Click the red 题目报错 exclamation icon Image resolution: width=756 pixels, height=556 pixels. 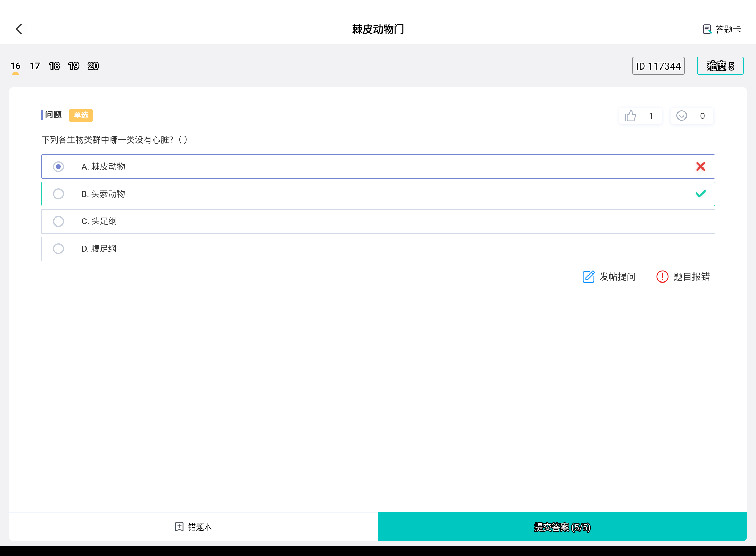pyautogui.click(x=662, y=277)
